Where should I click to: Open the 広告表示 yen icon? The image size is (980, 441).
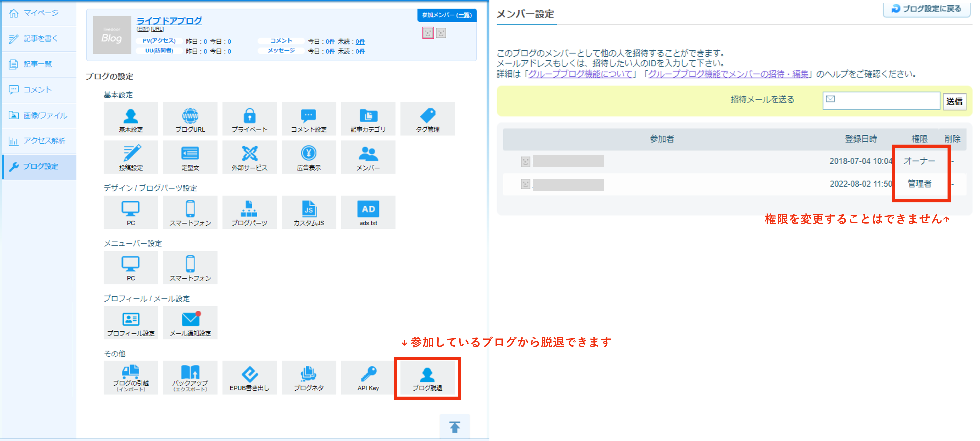tap(308, 157)
